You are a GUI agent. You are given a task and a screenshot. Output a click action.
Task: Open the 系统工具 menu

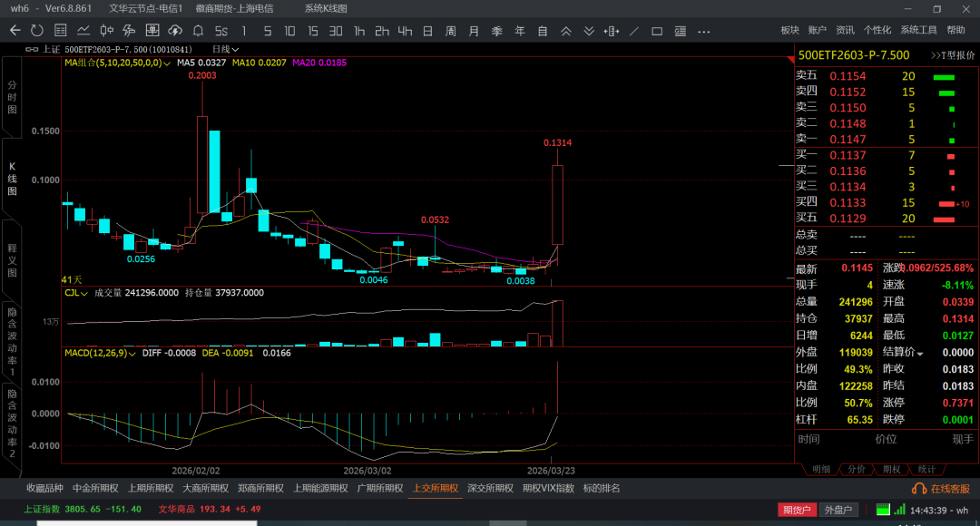(918, 30)
